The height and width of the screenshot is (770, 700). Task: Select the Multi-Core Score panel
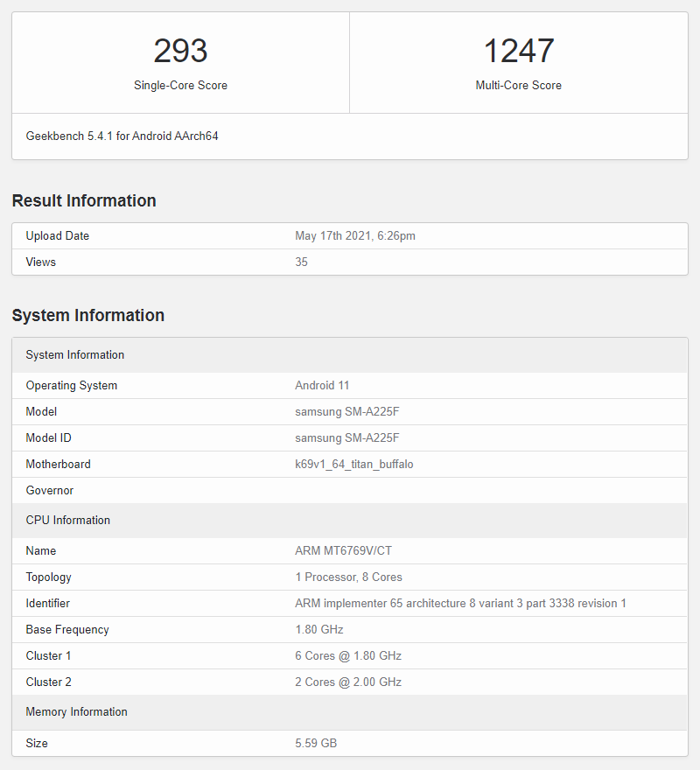pos(518,63)
